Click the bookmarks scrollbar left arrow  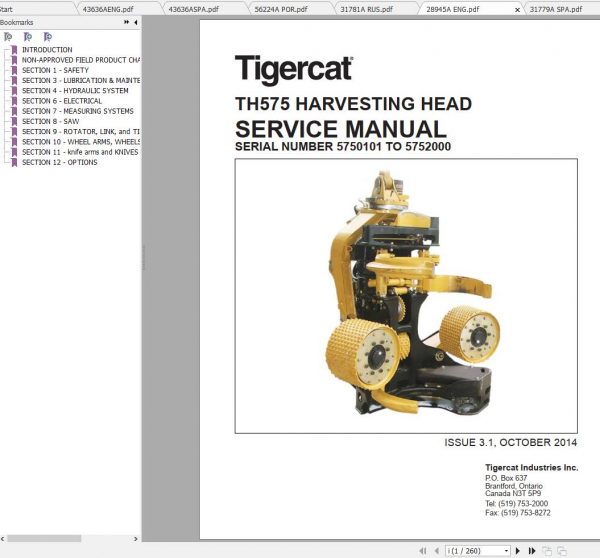[3, 538]
